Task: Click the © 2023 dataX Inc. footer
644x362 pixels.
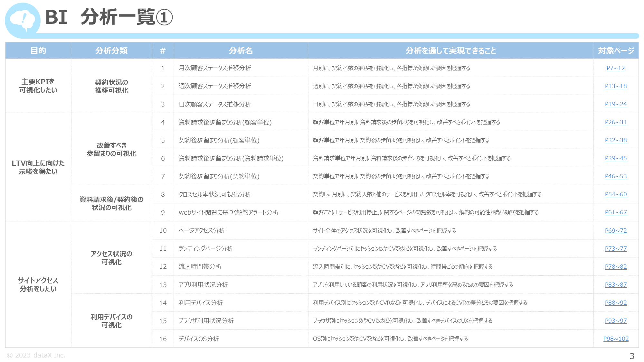Action: pos(36,355)
